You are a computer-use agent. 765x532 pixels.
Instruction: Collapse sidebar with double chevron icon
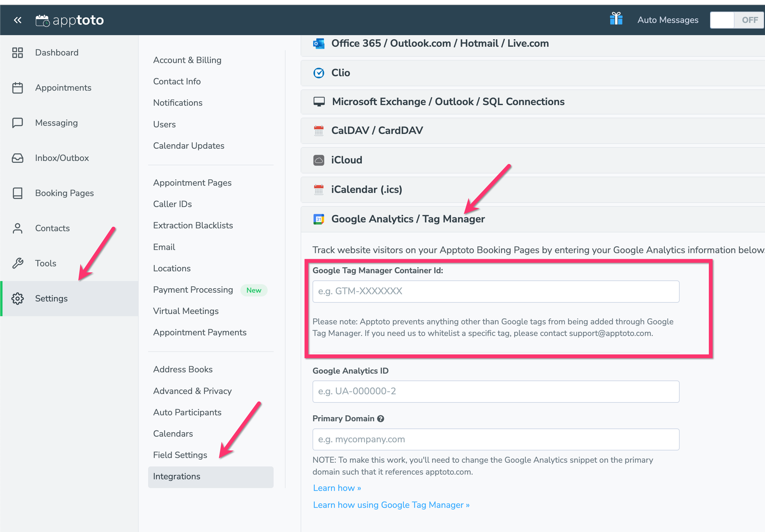tap(18, 20)
